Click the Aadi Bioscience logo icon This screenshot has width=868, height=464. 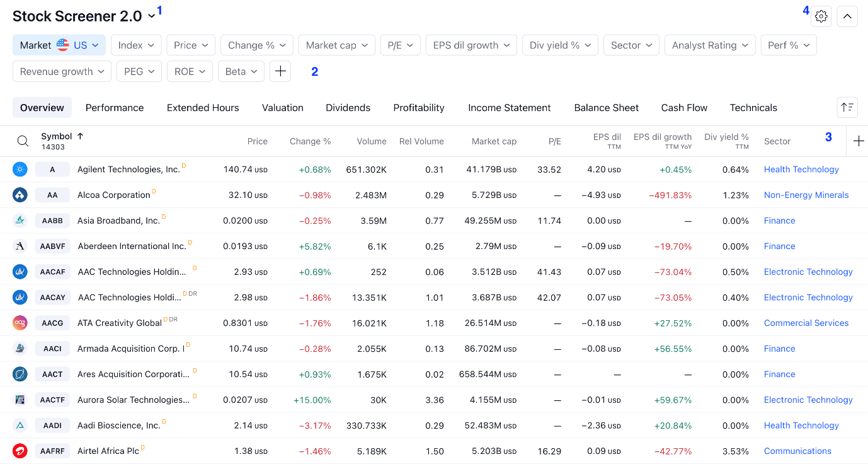click(x=20, y=426)
